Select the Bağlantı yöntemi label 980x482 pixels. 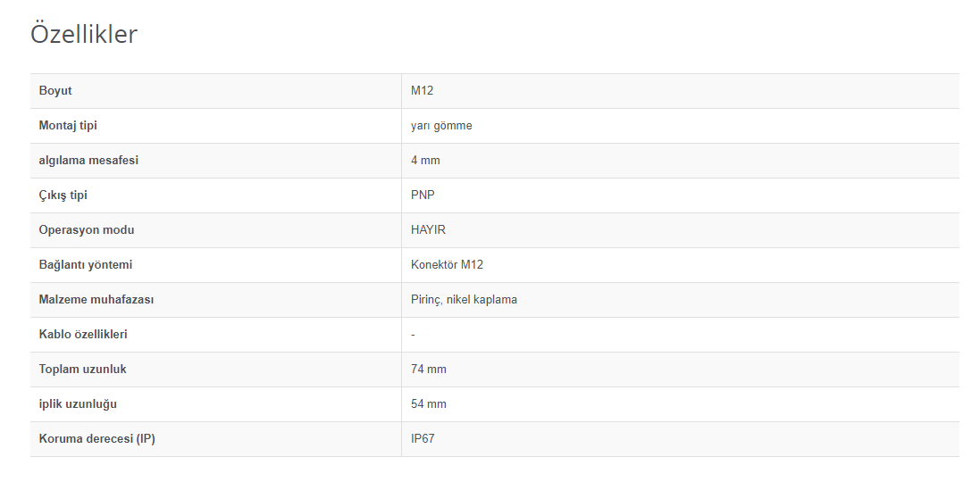tap(86, 265)
